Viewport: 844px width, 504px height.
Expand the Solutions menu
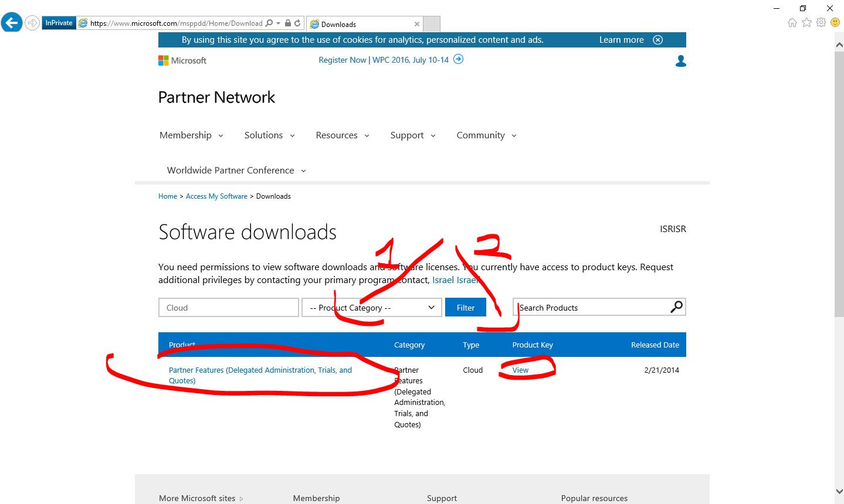click(x=269, y=135)
